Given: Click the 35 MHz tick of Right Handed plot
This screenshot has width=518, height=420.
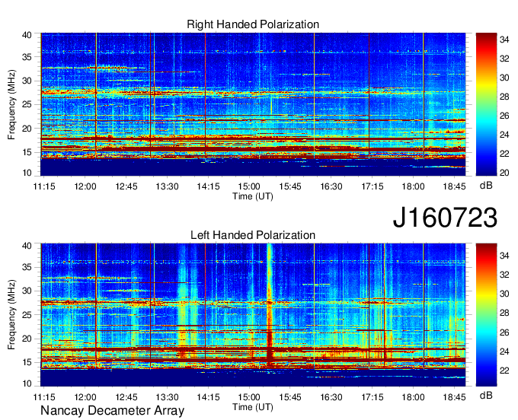Looking at the screenshot, I should pyautogui.click(x=27, y=57).
